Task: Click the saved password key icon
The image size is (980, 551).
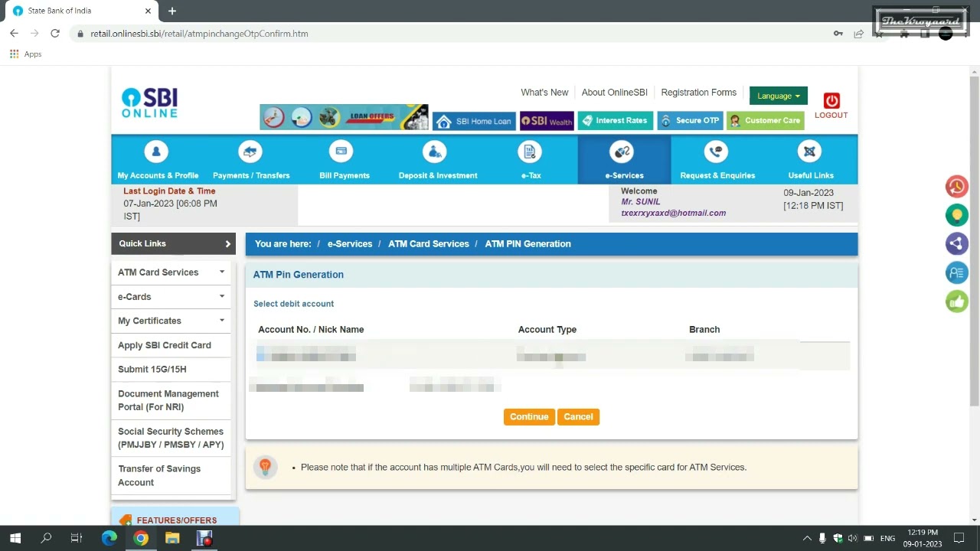Action: click(838, 34)
